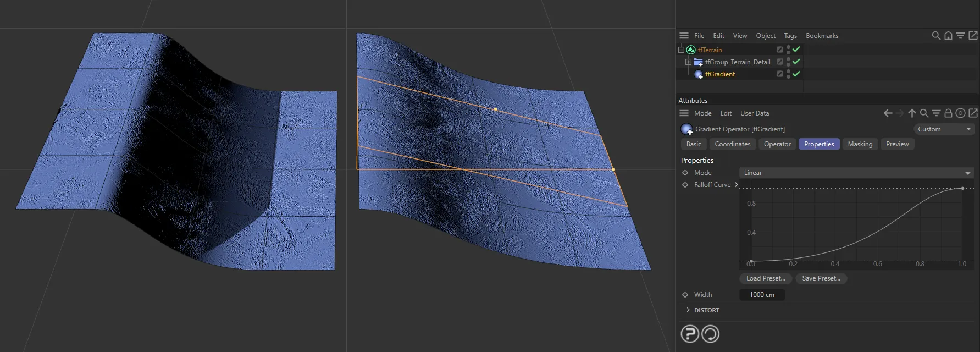Switch to the Coordinates tab

click(x=733, y=144)
